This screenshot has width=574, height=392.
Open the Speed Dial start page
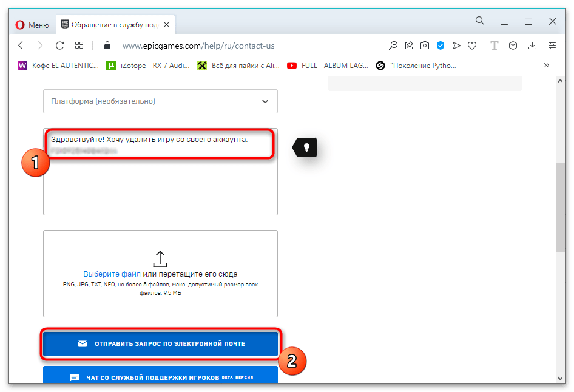tap(79, 46)
